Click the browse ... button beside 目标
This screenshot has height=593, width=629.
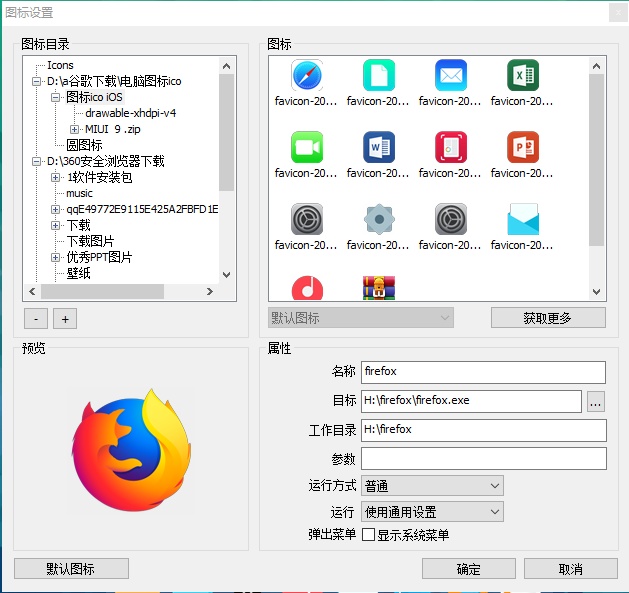coord(596,401)
